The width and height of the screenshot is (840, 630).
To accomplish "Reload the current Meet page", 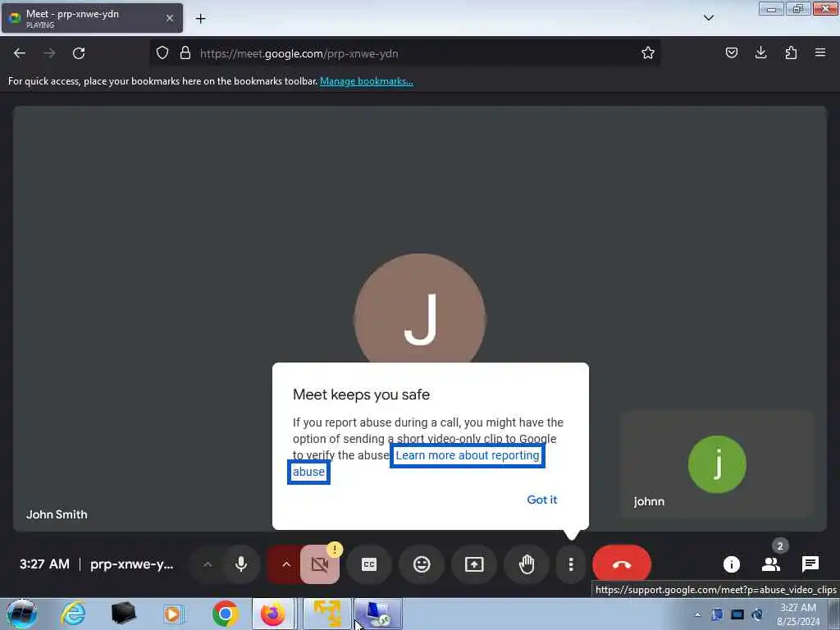I will tap(79, 53).
